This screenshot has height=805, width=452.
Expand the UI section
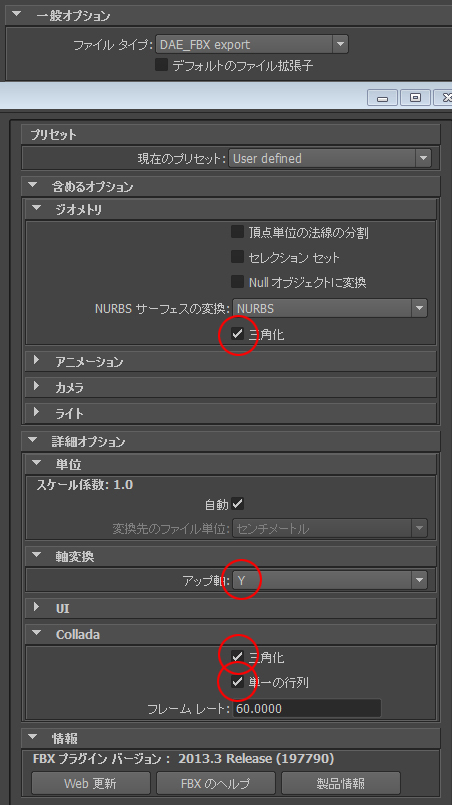pyautogui.click(x=36, y=607)
